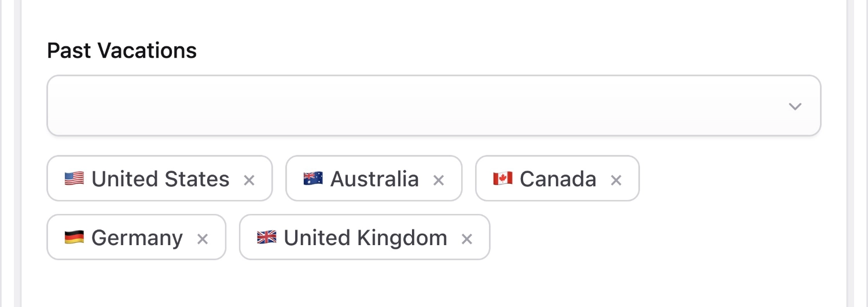Select the Australia tag text
This screenshot has width=868, height=307.
point(374,179)
